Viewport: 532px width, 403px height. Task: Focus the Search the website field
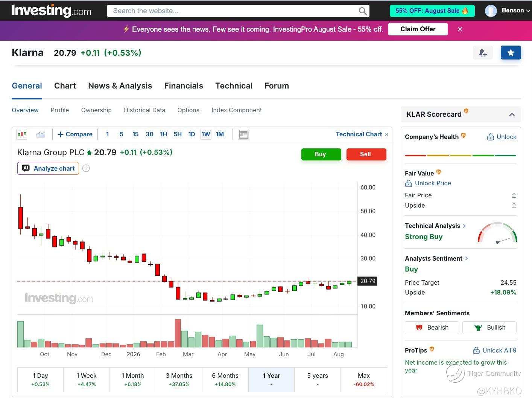coord(238,11)
